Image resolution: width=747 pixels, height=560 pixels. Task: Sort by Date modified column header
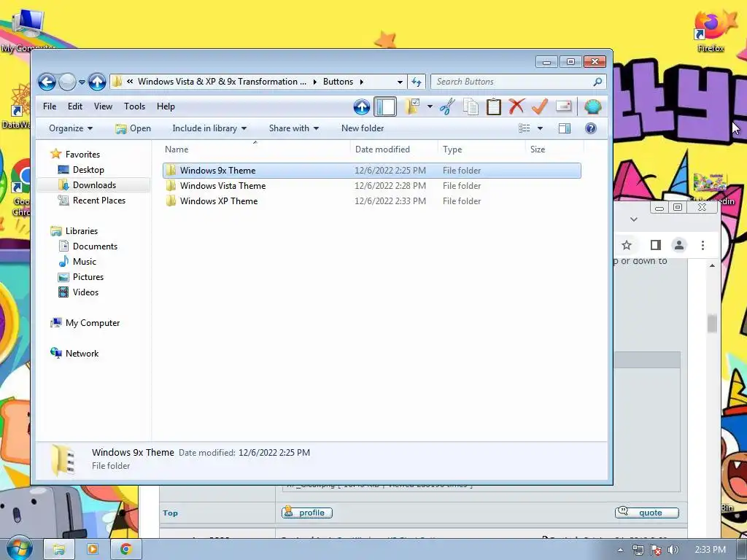coord(394,149)
